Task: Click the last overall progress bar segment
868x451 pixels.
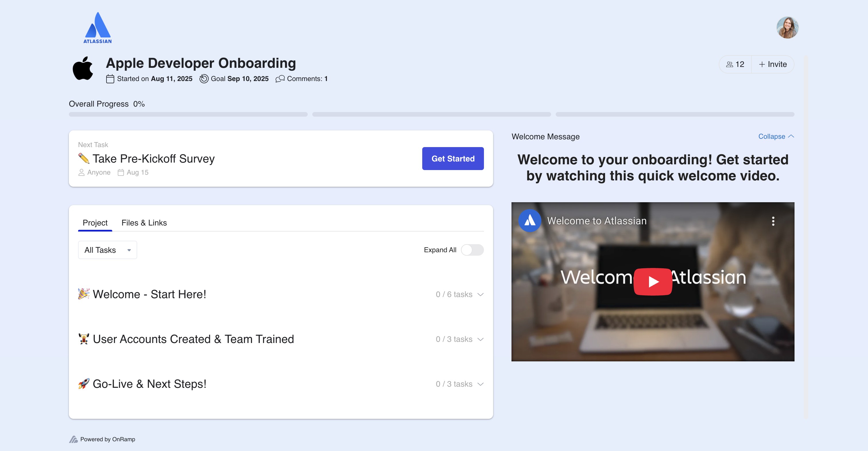Action: point(675,114)
